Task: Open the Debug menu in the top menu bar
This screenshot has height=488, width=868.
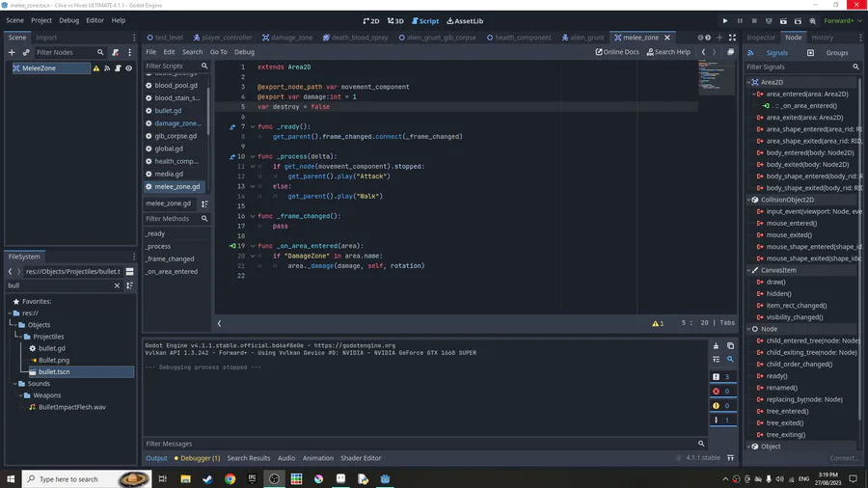Action: click(x=68, y=20)
